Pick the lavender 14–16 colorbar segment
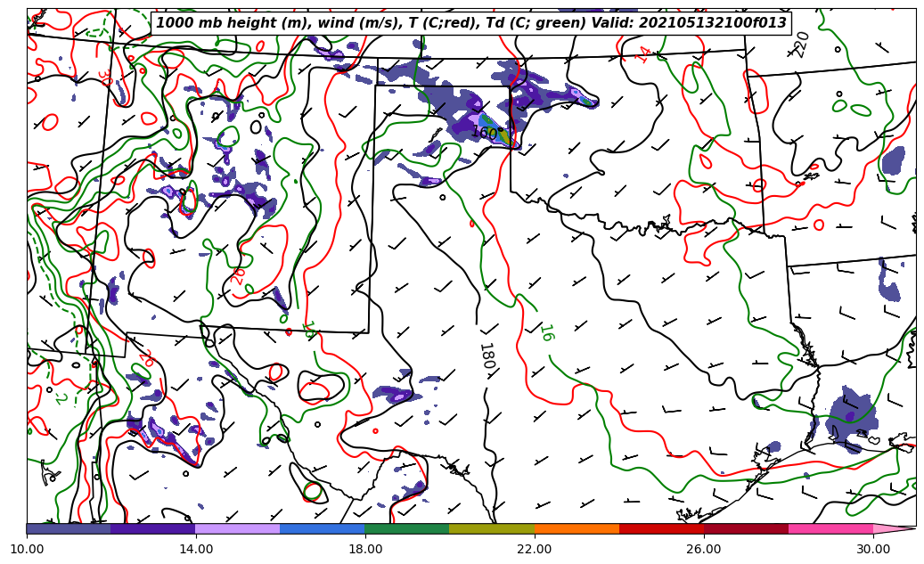 [238, 528]
